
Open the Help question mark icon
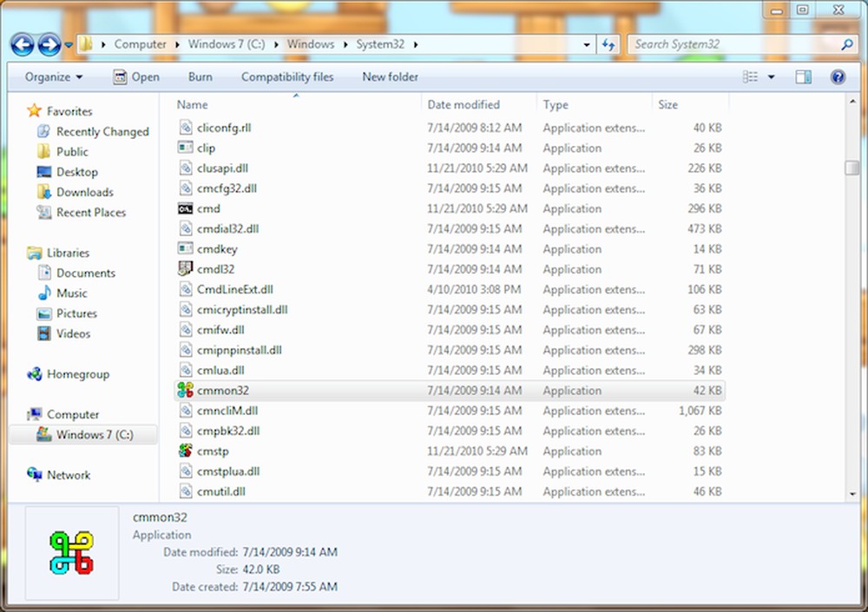pos(838,77)
